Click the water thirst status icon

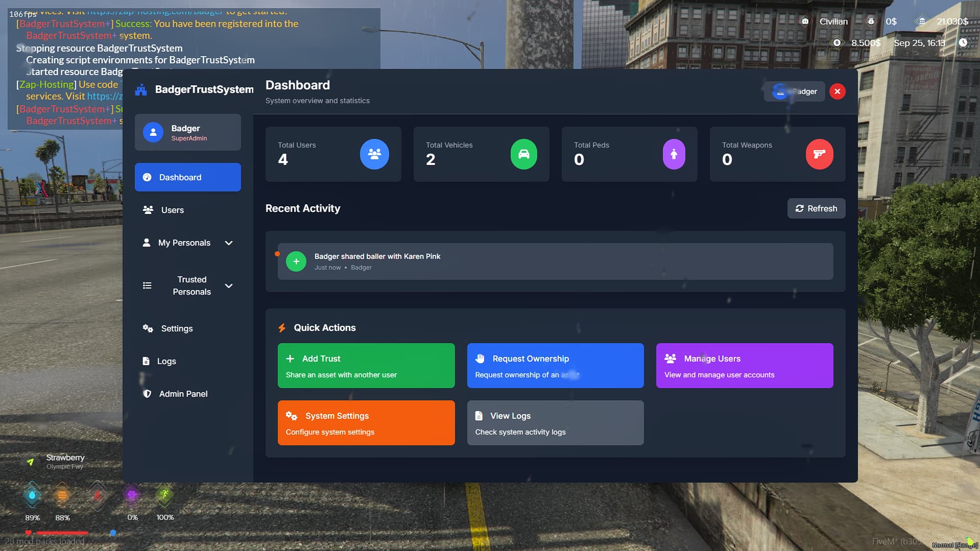32,495
